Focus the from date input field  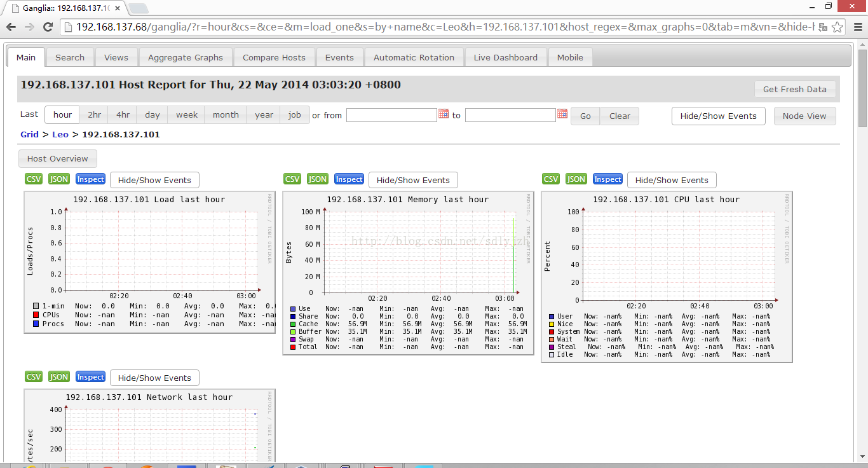(x=391, y=115)
